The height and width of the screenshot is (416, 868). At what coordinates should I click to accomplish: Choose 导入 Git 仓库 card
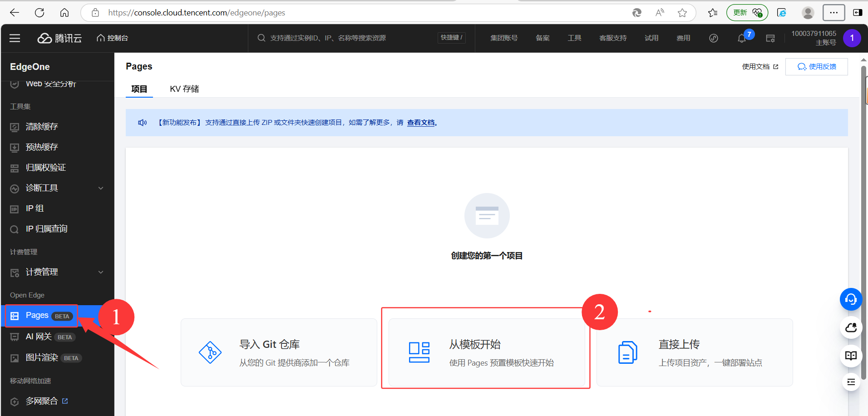pos(279,352)
